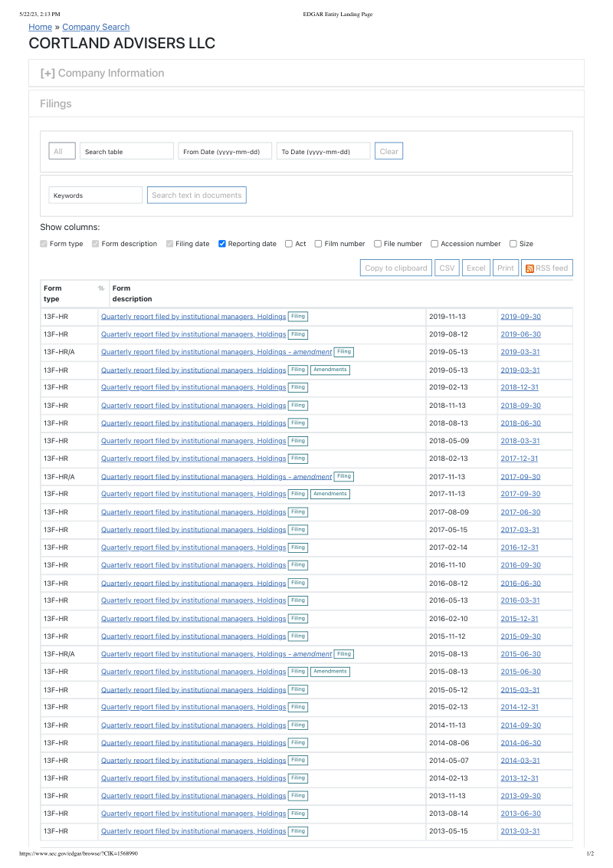Clear the filing filters with Clear button

(x=389, y=151)
